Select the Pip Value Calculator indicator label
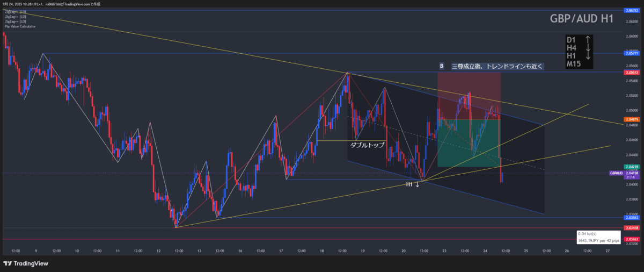The height and width of the screenshot is (272, 644). [x=20, y=26]
